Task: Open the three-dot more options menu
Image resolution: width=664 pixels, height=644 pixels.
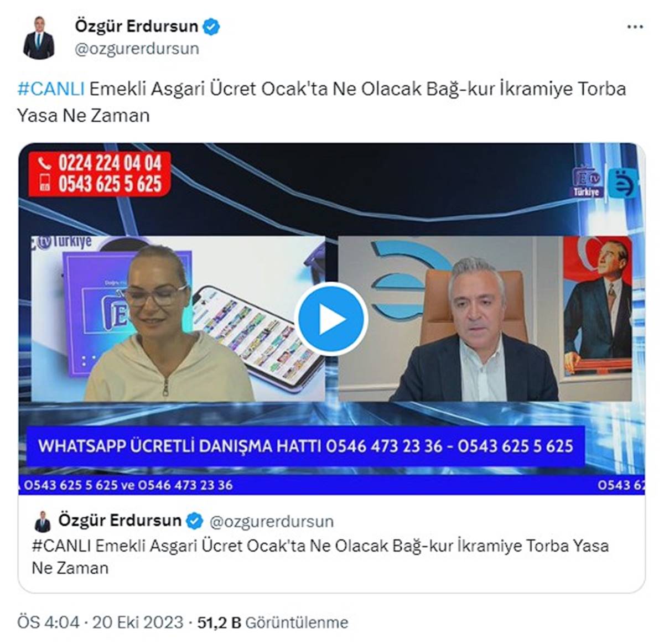Action: point(635,27)
